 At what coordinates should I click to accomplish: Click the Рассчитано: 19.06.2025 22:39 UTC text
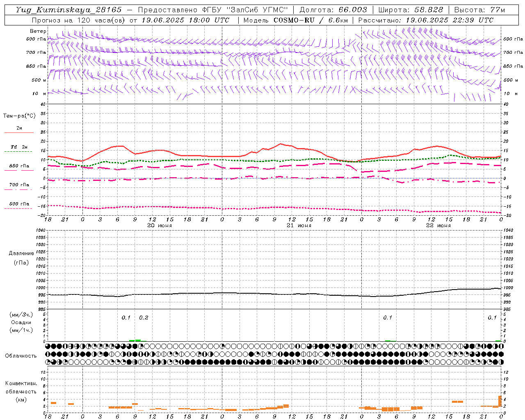coord(426,20)
